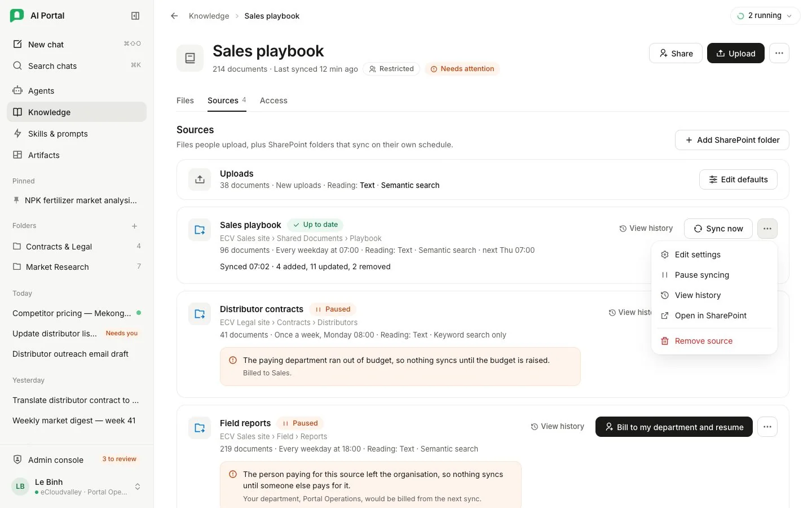Close the Sales playbook source options menu
Screen dimensions: 812x508
(x=767, y=229)
